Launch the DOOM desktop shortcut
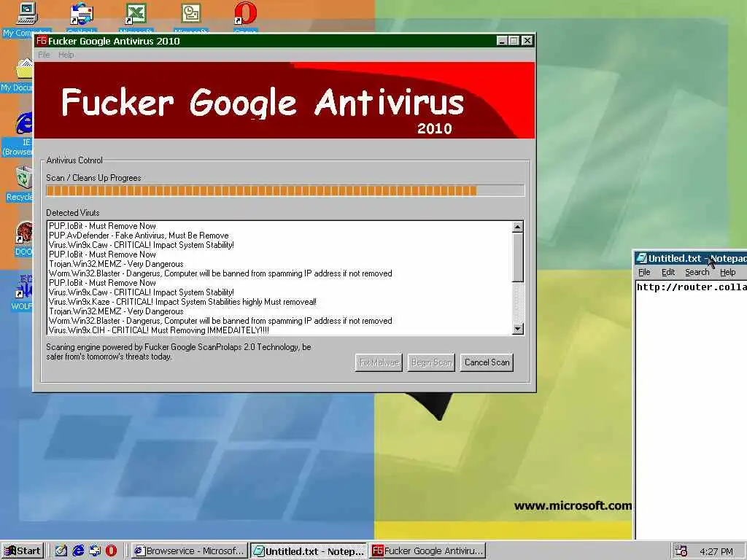 (24, 233)
